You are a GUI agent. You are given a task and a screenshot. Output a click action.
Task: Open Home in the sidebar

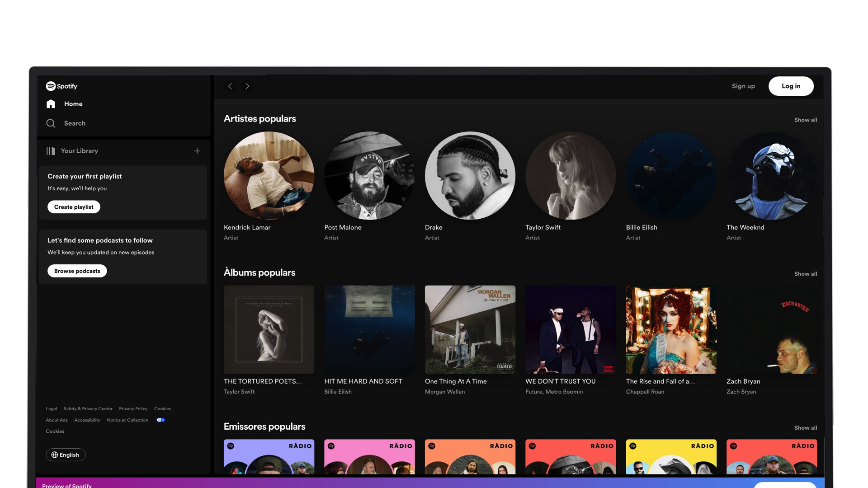pos(73,104)
